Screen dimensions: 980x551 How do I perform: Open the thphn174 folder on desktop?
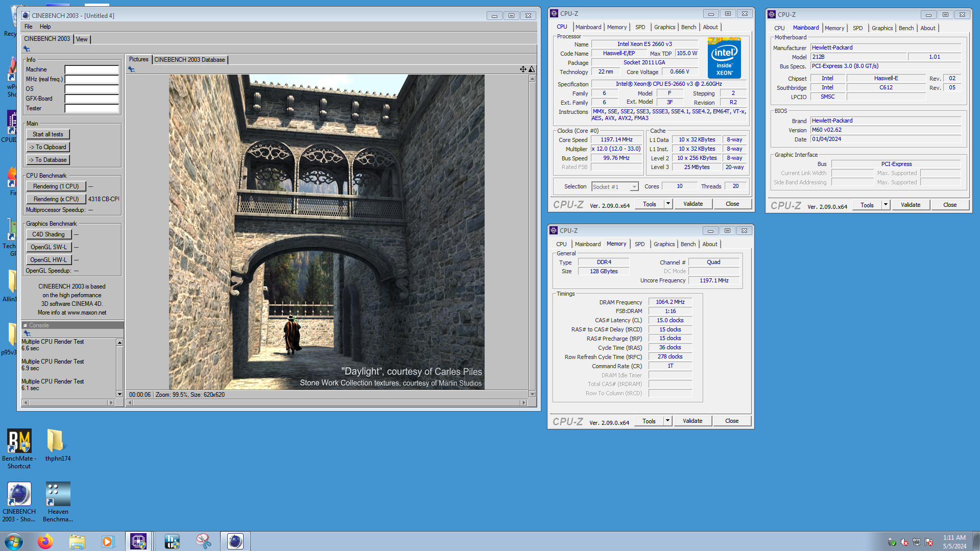click(x=58, y=445)
